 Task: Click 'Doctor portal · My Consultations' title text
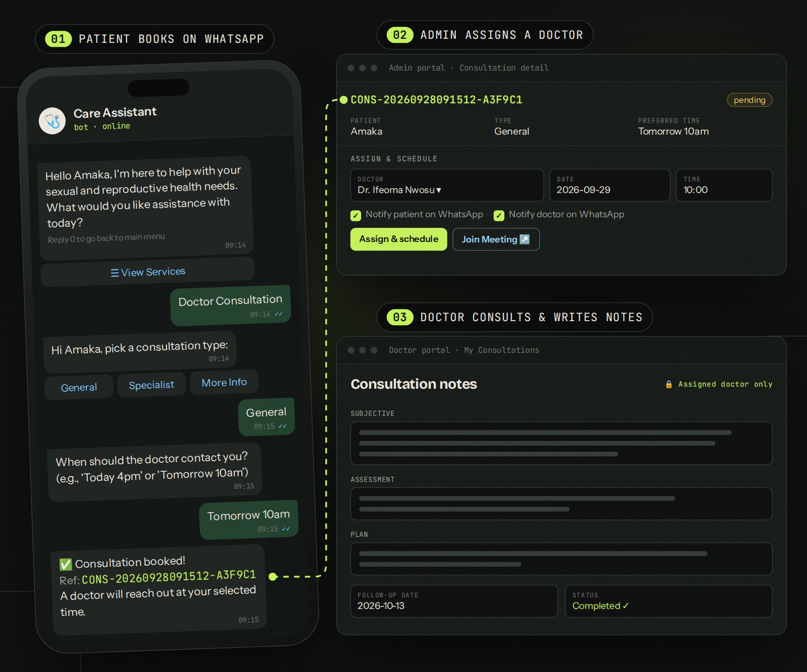click(464, 350)
